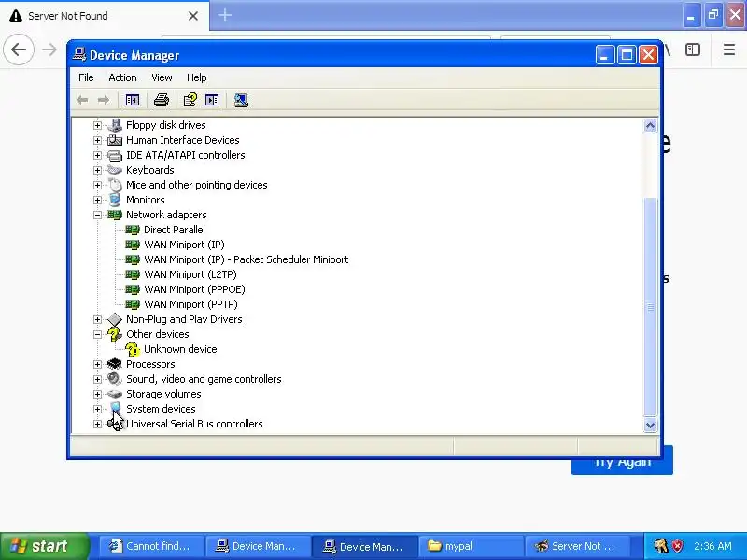This screenshot has width=747, height=560.
Task: Collapse the Other devices node
Action: pos(97,334)
